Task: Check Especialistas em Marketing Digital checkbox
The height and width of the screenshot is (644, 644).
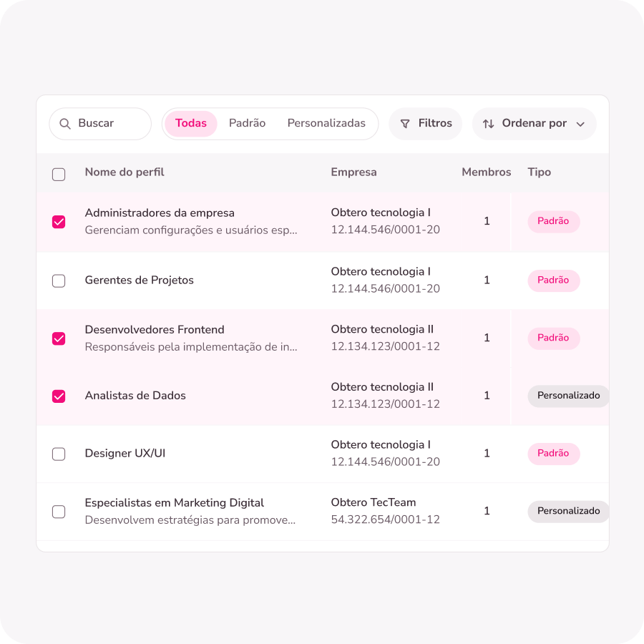Action: click(x=59, y=512)
